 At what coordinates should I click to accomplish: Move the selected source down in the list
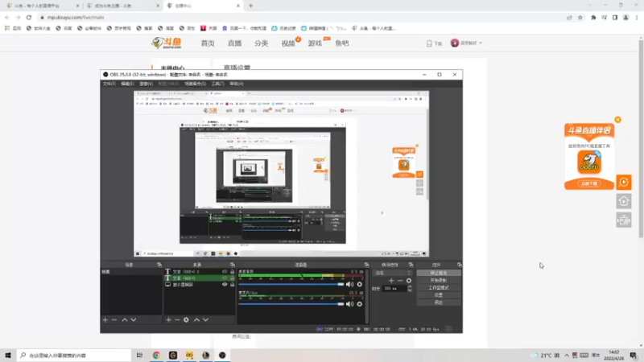[x=206, y=319]
